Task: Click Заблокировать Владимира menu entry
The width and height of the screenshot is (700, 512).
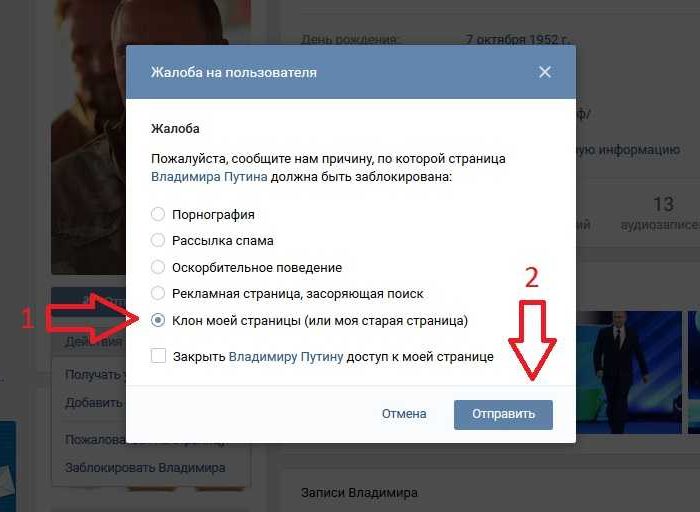Action: tap(145, 468)
